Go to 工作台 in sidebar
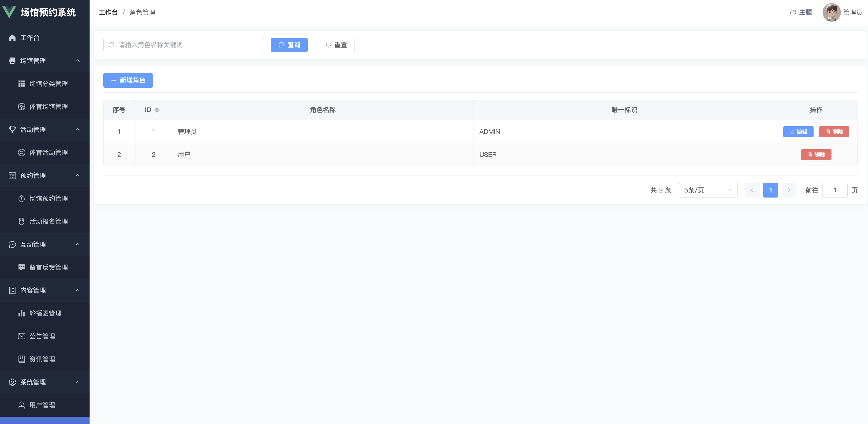 30,38
